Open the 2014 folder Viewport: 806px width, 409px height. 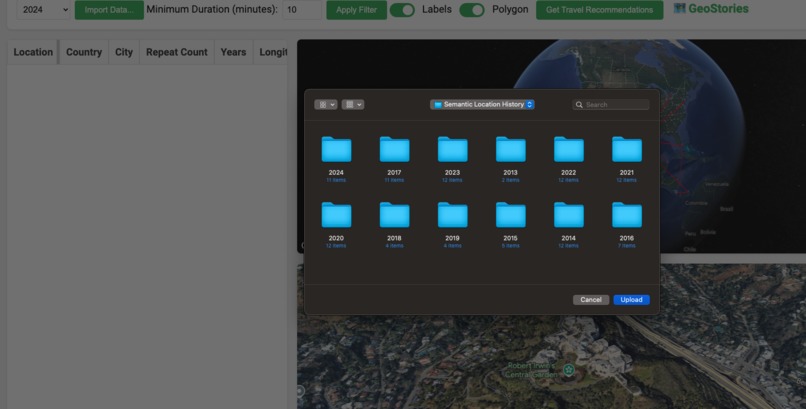569,215
